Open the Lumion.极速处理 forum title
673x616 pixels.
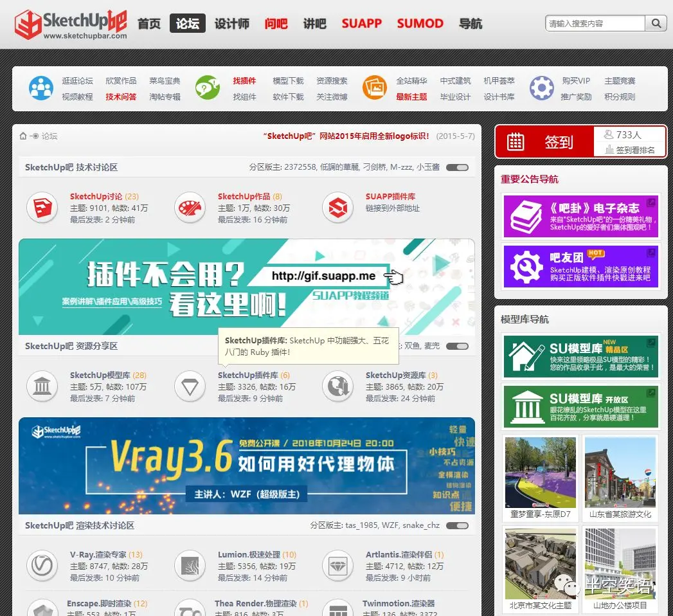(249, 555)
